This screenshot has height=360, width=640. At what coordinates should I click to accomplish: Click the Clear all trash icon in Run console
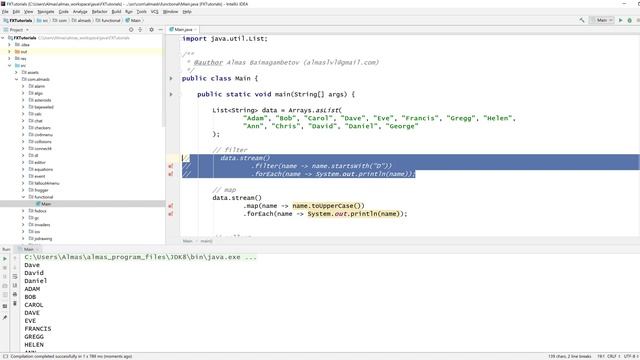15,303
